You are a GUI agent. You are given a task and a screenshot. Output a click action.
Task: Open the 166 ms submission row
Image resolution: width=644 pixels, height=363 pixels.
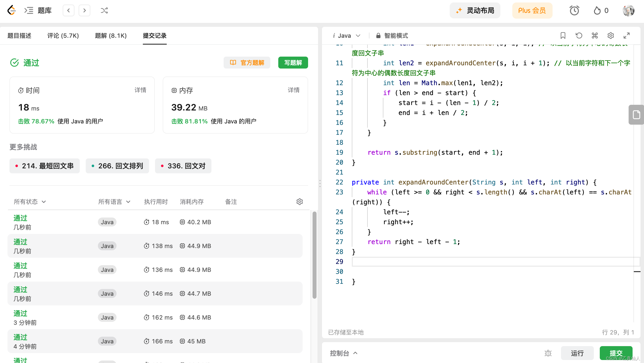click(x=155, y=341)
